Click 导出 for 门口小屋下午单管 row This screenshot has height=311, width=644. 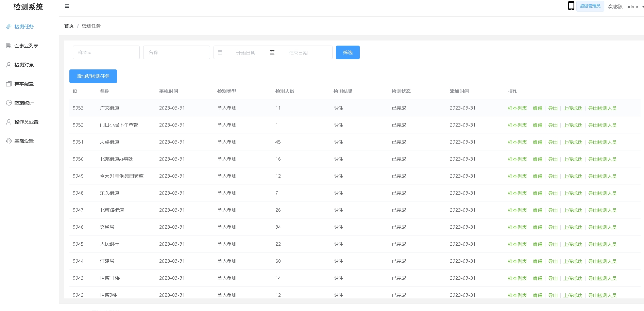point(553,125)
